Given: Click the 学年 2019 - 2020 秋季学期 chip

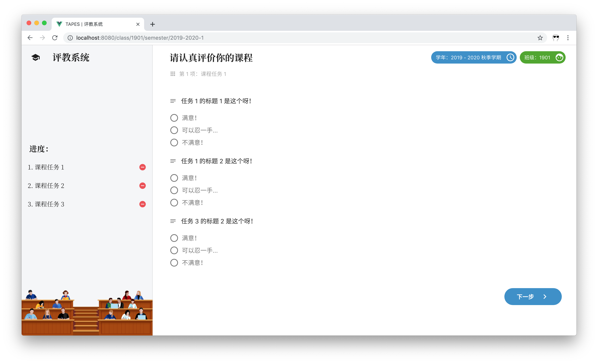Looking at the screenshot, I should [468, 58].
